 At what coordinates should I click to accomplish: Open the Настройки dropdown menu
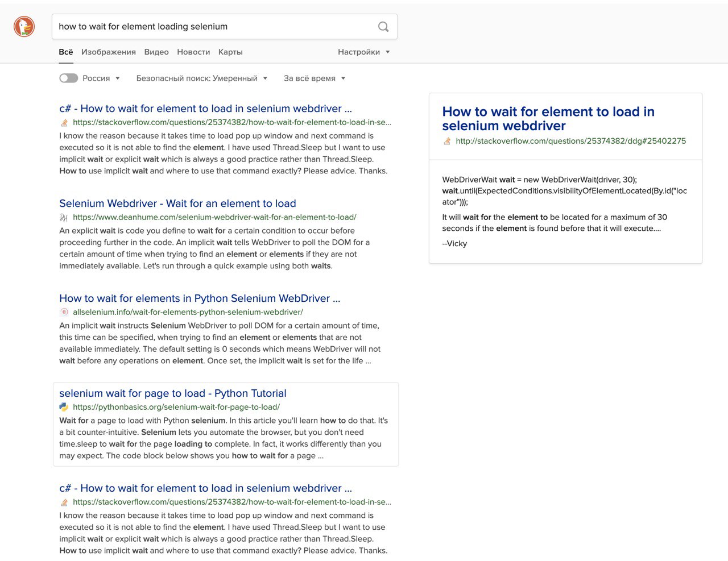coord(364,52)
